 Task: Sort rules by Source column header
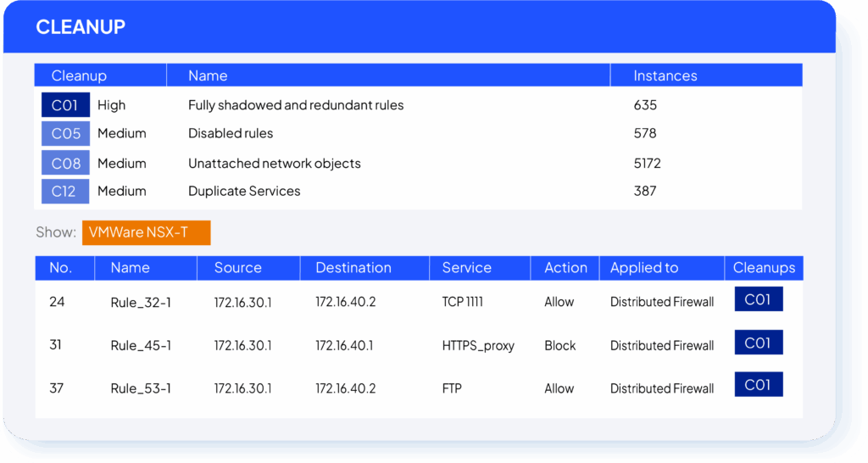point(237,267)
